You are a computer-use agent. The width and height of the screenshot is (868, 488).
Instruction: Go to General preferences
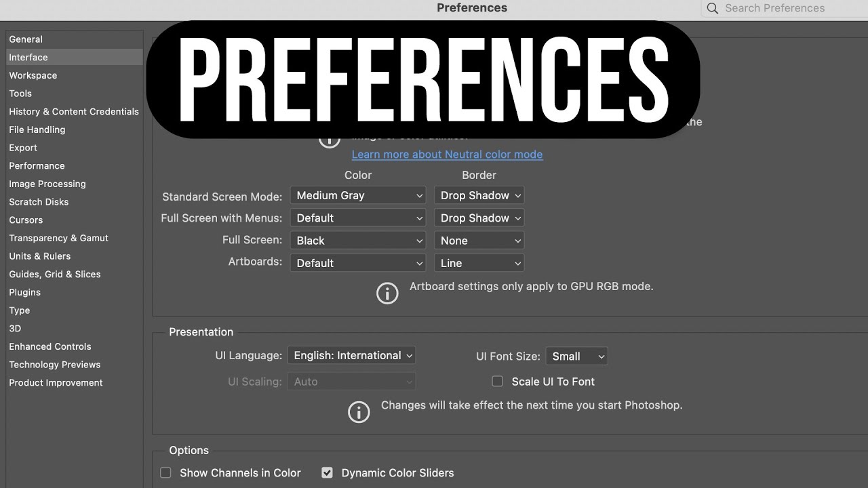(x=26, y=39)
